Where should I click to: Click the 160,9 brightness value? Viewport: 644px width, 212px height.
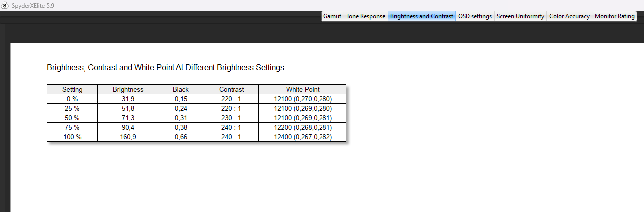tap(128, 137)
